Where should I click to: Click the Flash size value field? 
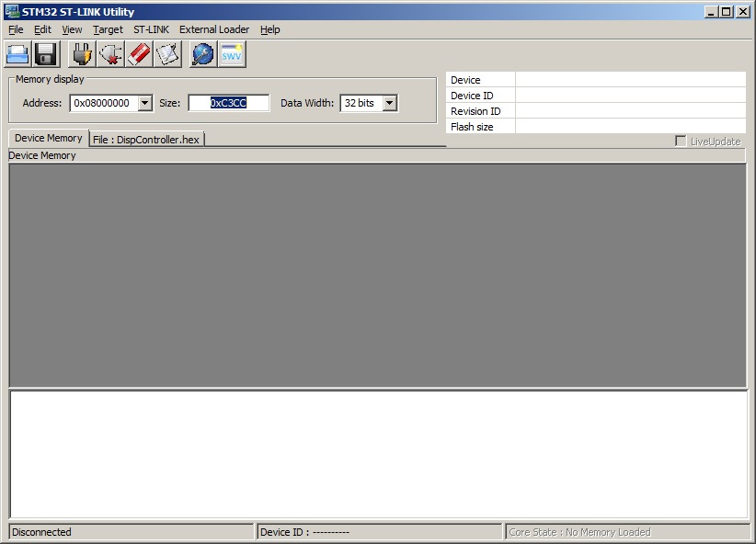(x=631, y=126)
